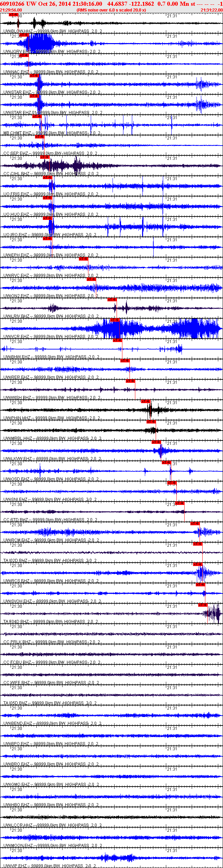The width and height of the screenshot is (223, 868).
Task: Click the "TA I02D BHZ" station label
Action: coord(16,561)
